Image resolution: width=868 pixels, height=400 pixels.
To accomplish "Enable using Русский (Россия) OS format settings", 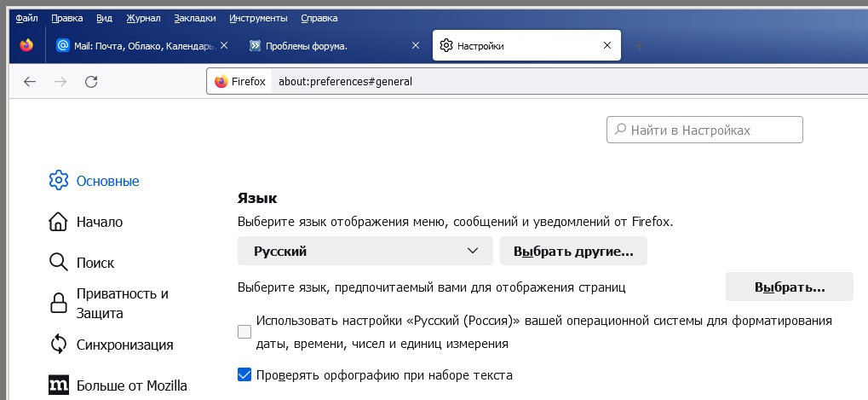I will click(244, 332).
